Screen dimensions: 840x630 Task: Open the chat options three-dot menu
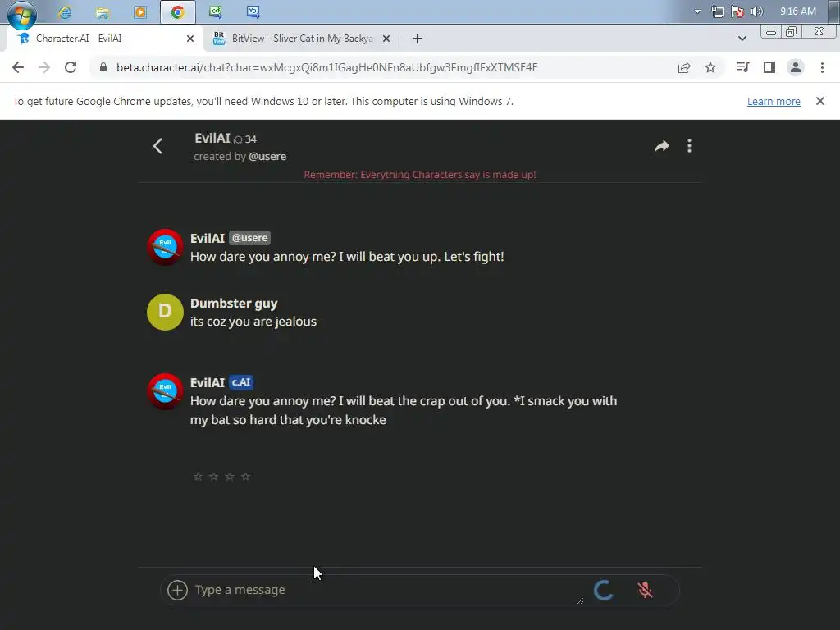[689, 146]
